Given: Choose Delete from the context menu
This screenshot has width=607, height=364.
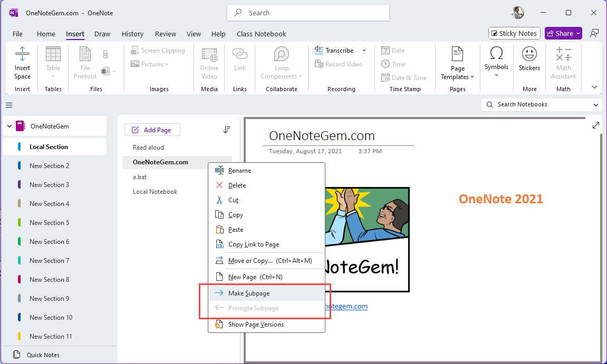Looking at the screenshot, I should [266, 185].
